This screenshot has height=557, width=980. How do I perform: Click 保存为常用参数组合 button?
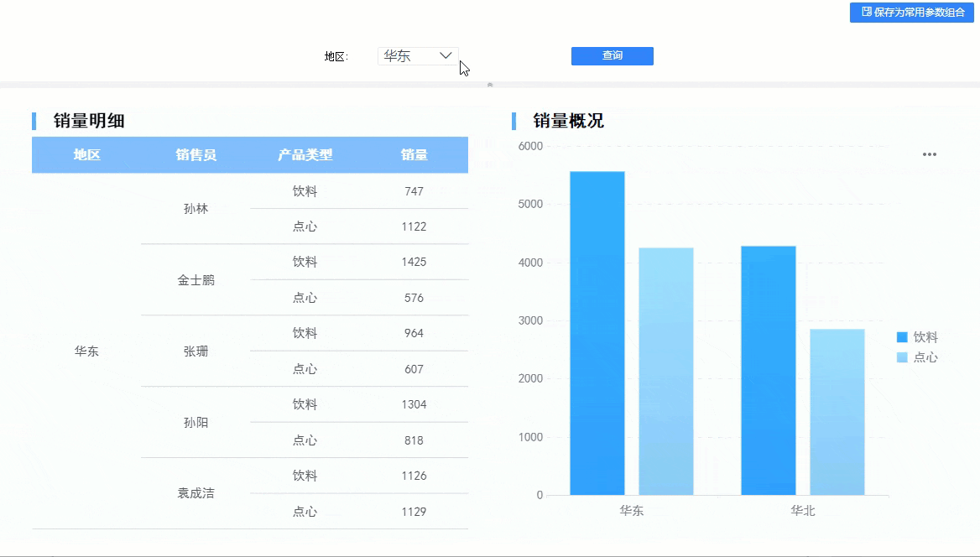pyautogui.click(x=912, y=13)
